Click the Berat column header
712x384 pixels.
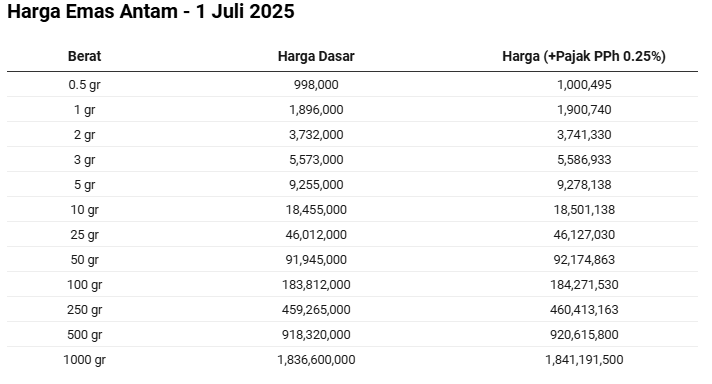(84, 56)
